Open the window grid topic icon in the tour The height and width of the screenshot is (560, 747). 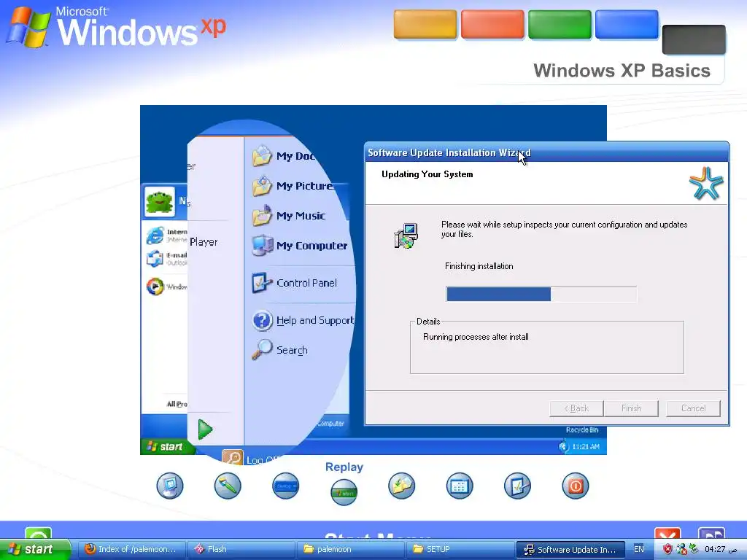[x=460, y=486]
